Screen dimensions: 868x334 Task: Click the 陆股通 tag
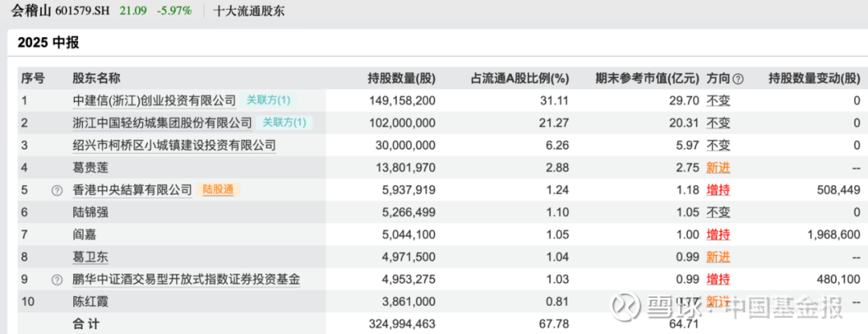pyautogui.click(x=218, y=190)
